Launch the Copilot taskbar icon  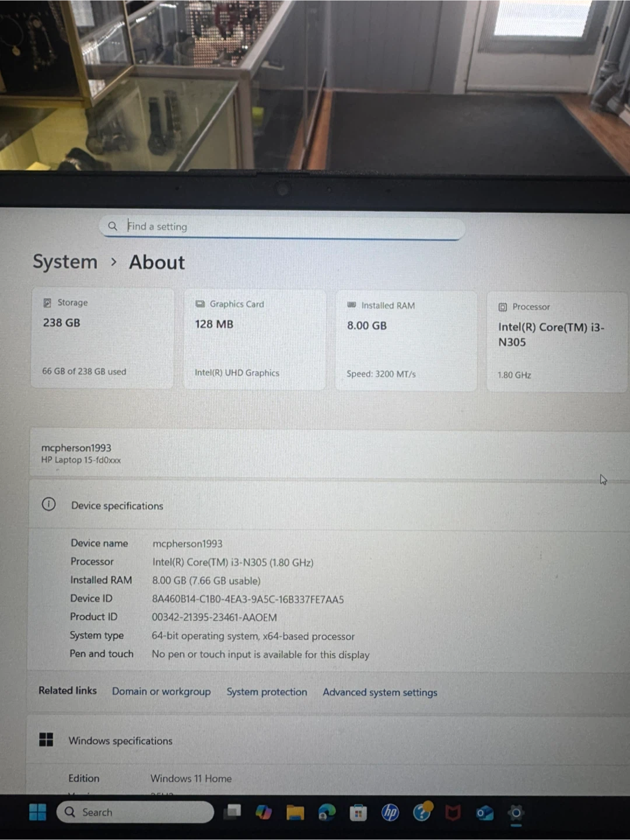tap(264, 812)
